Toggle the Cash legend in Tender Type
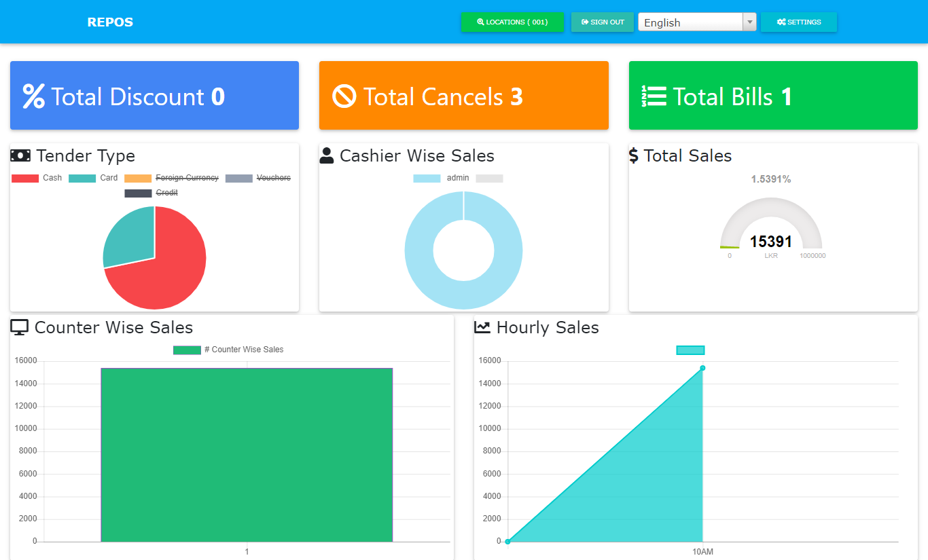Screen dimensions: 928x560 click(x=37, y=178)
